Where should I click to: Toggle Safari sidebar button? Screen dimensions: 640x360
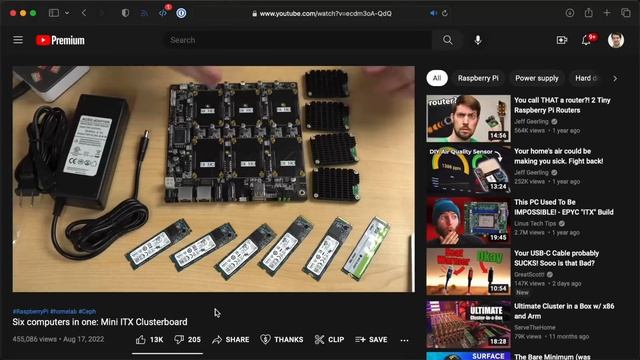coord(54,13)
